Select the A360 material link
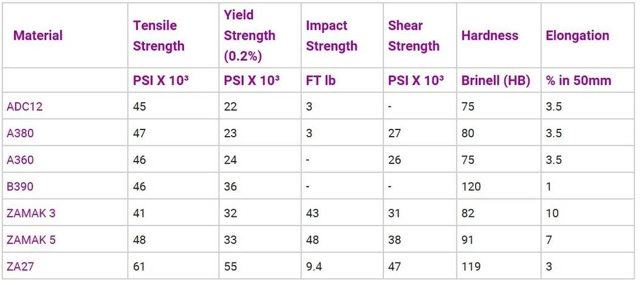The image size is (644, 285). click(20, 160)
